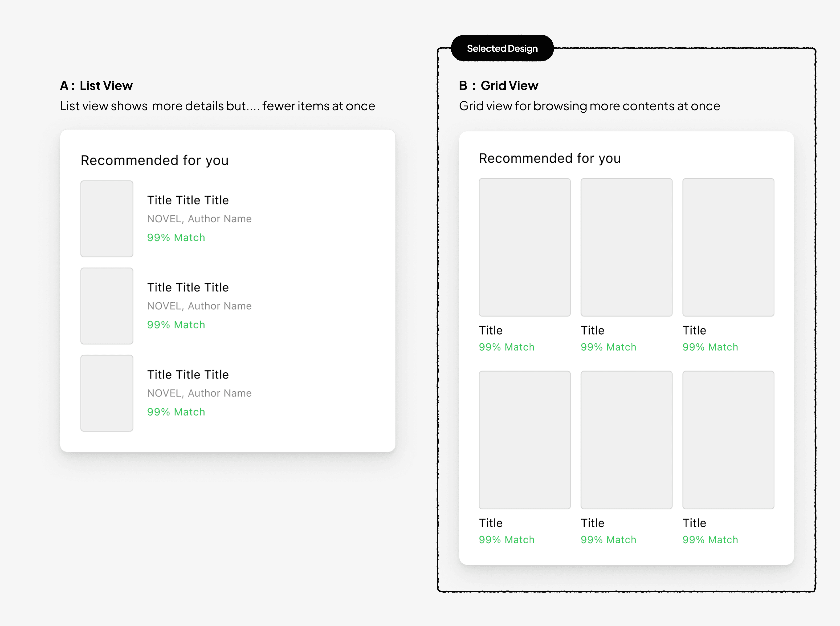Click third list item cover thumbnail
Image resolution: width=840 pixels, height=626 pixels.
107,393
